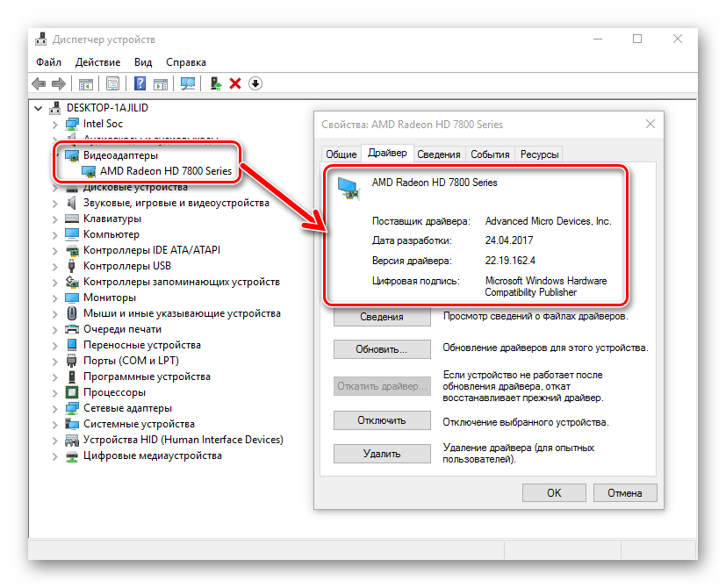Open the Вид menu
The height and width of the screenshot is (588, 726).
(x=143, y=62)
